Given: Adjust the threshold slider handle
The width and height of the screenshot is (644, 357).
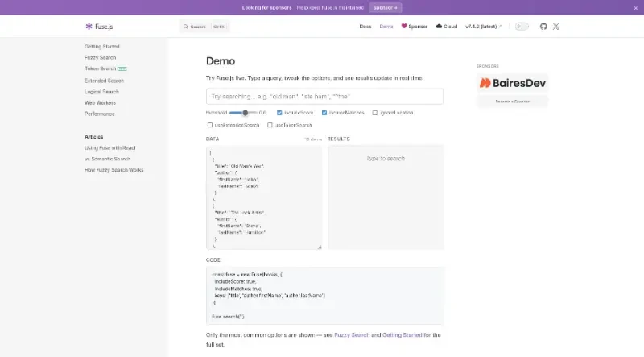Looking at the screenshot, I should coord(246,113).
